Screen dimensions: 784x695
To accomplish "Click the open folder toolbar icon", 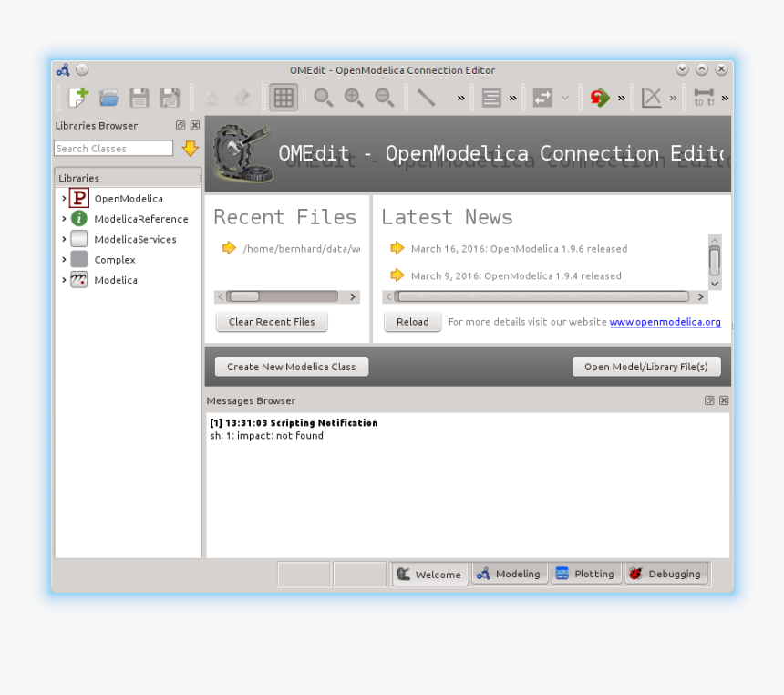I will (x=108, y=98).
